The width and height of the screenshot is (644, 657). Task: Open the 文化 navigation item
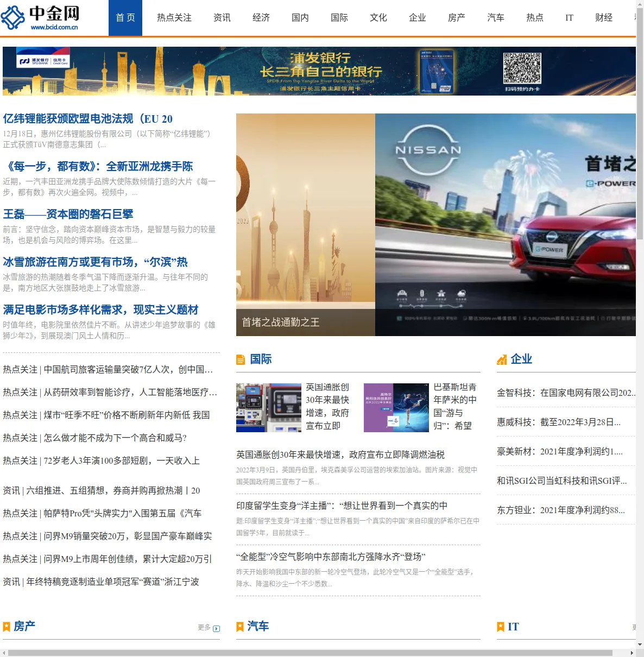(378, 18)
